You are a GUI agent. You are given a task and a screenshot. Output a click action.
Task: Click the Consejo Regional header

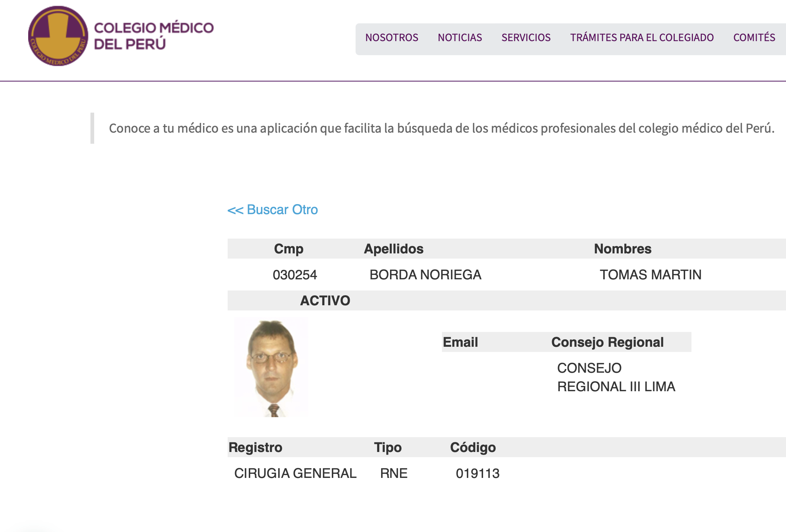pos(607,342)
